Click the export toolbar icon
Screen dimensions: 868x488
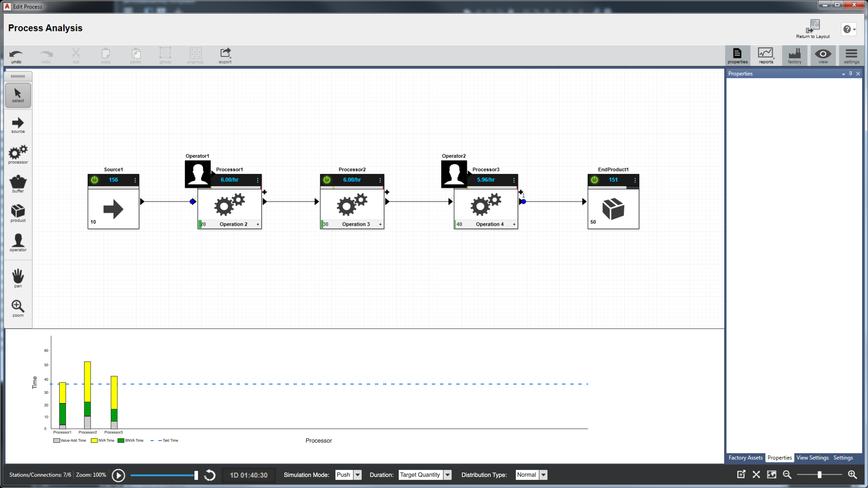[225, 56]
